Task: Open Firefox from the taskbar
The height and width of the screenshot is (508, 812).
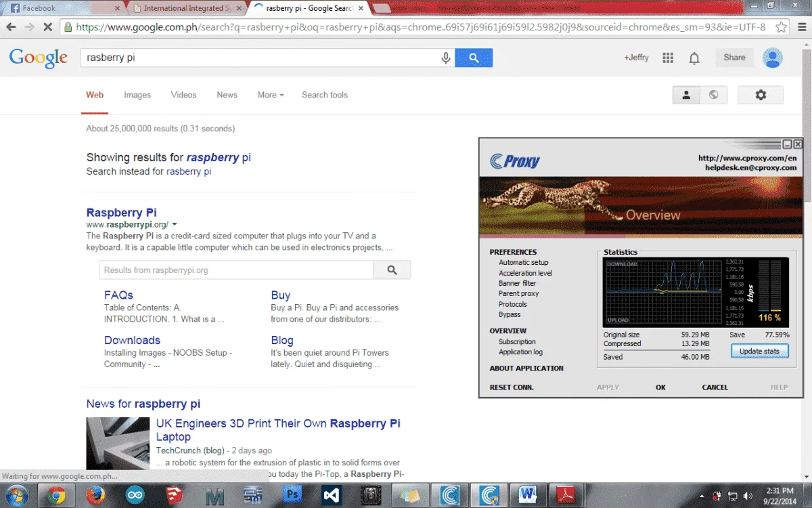Action: tap(95, 496)
